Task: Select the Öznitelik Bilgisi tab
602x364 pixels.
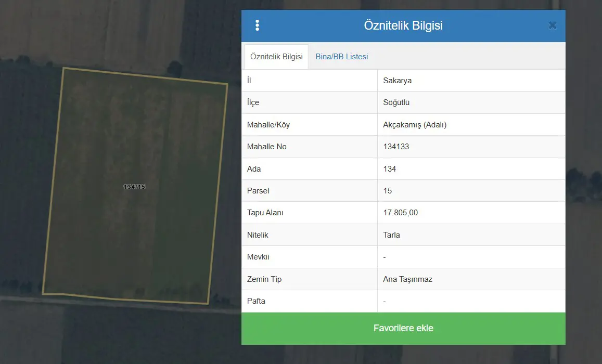Action: [x=276, y=57]
